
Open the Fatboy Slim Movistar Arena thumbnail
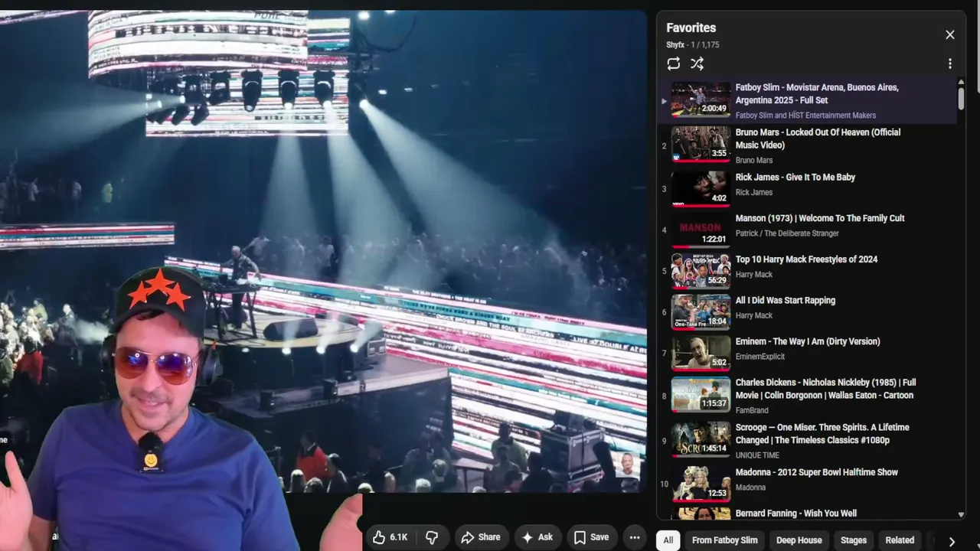701,100
